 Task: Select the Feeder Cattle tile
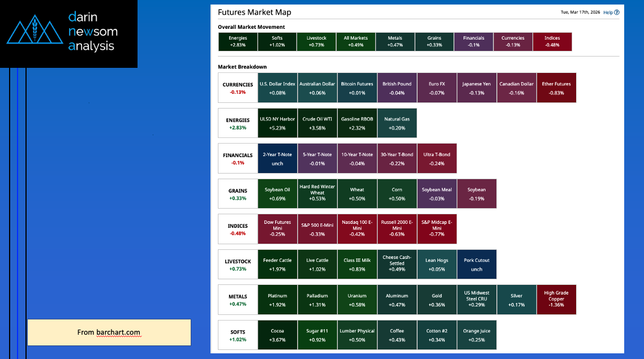277,264
